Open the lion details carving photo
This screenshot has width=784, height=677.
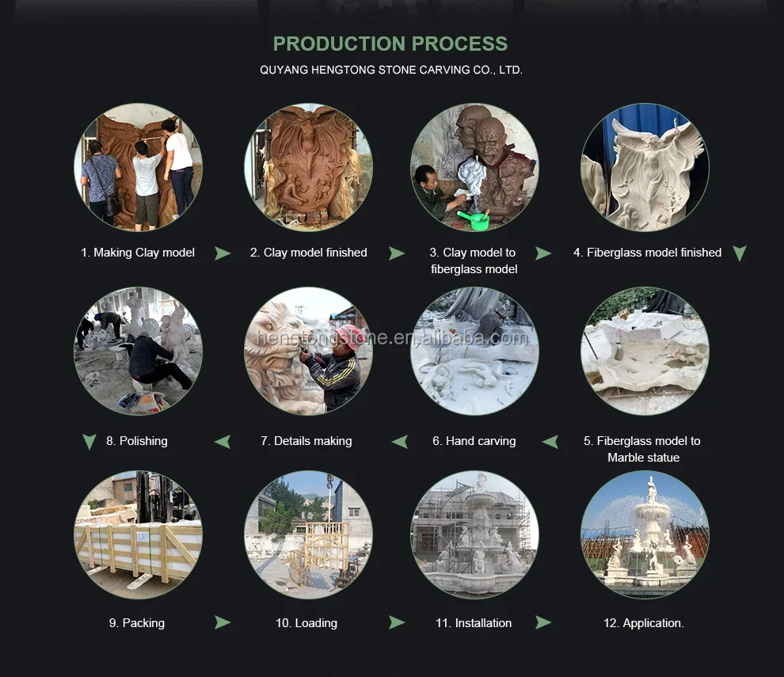[x=309, y=351]
